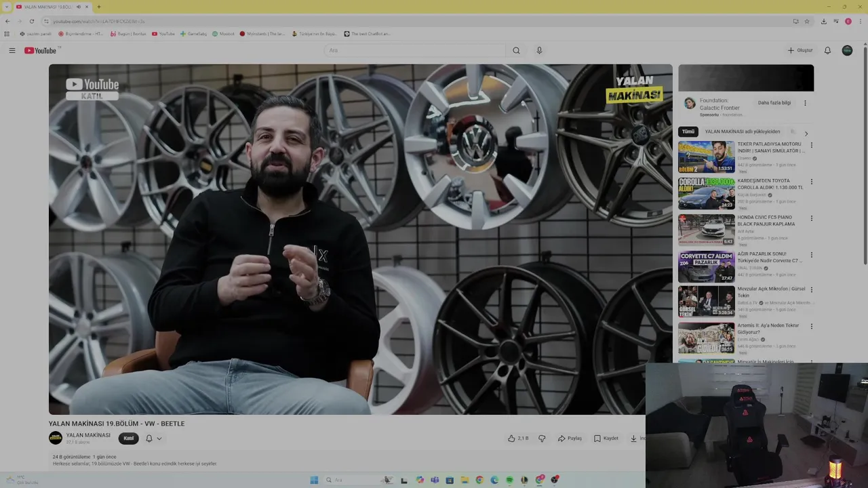Go to the YouTube home logo
This screenshot has height=488, width=868.
41,50
